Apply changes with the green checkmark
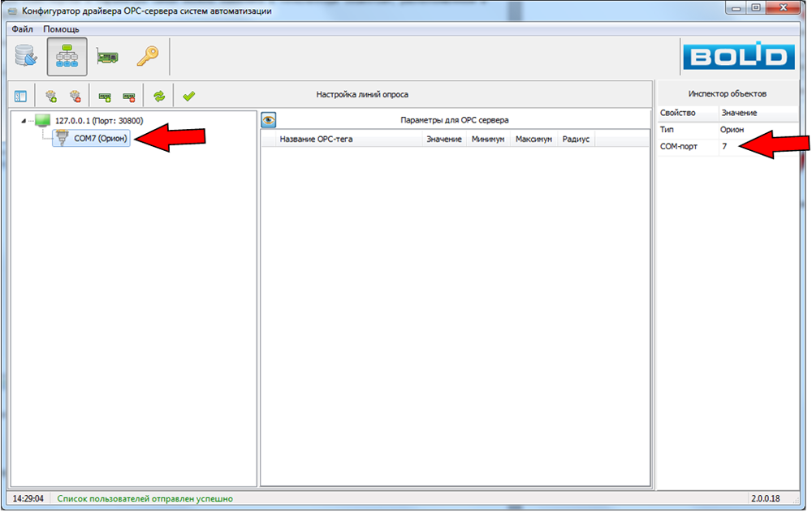Viewport: 812px width, 512px height. pos(188,96)
